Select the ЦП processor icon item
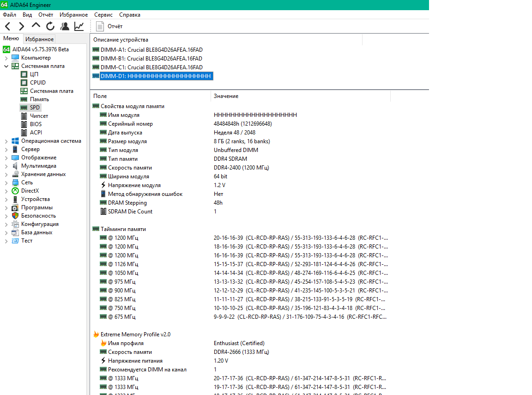 [24, 74]
